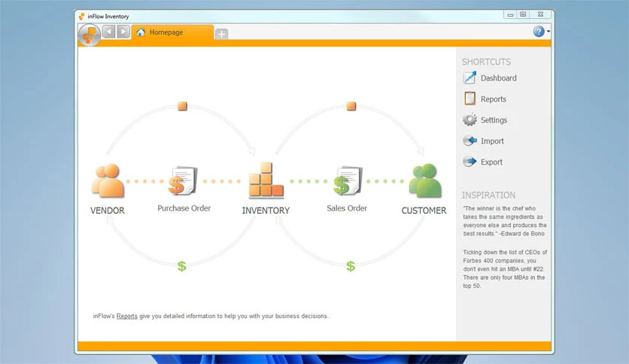Click the Purchase Order label

click(x=184, y=208)
